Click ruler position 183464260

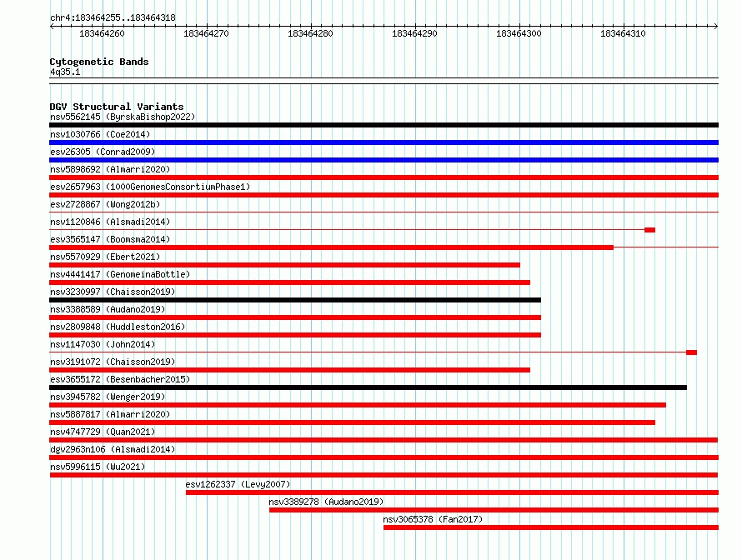pyautogui.click(x=103, y=33)
